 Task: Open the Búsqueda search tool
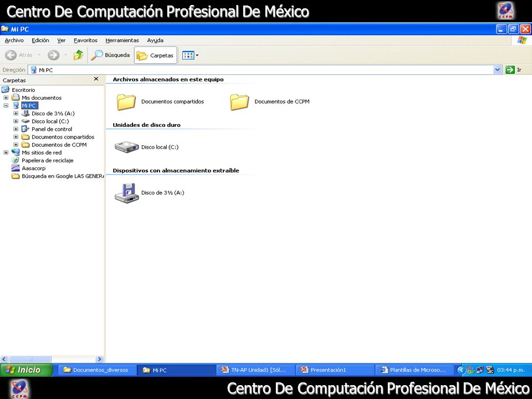point(110,55)
